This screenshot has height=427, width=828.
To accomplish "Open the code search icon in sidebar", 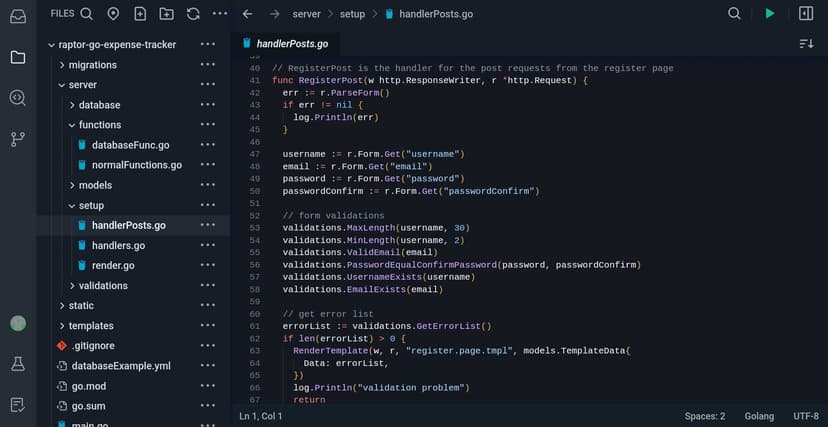I will pos(17,98).
